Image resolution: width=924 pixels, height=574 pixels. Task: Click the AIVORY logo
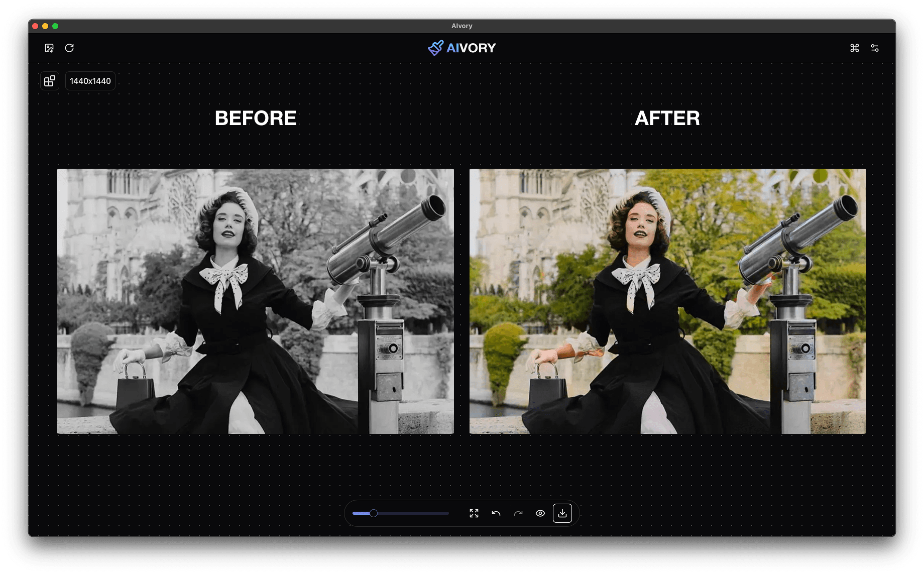(x=461, y=48)
